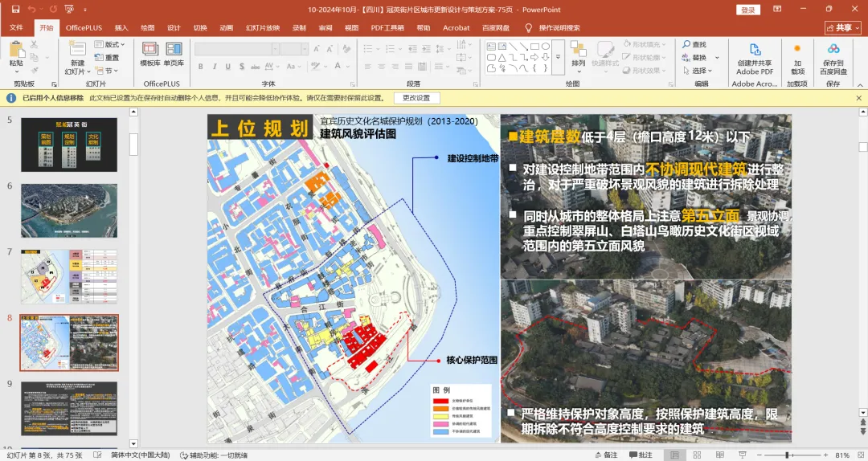
Task: Click the Format Painter brush icon
Action: 35,71
